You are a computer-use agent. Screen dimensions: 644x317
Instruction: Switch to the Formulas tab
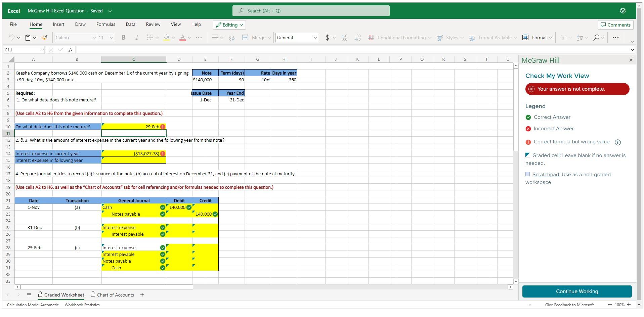coord(106,24)
